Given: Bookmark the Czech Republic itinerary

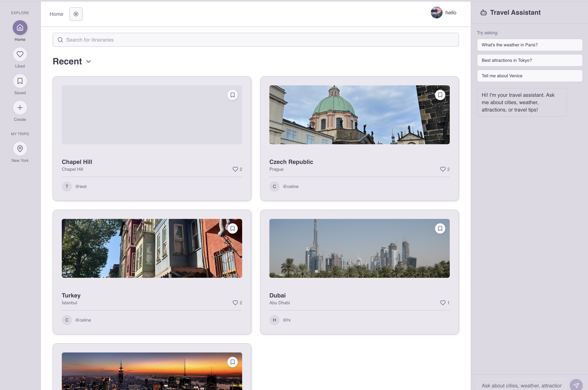Looking at the screenshot, I should tap(440, 95).
